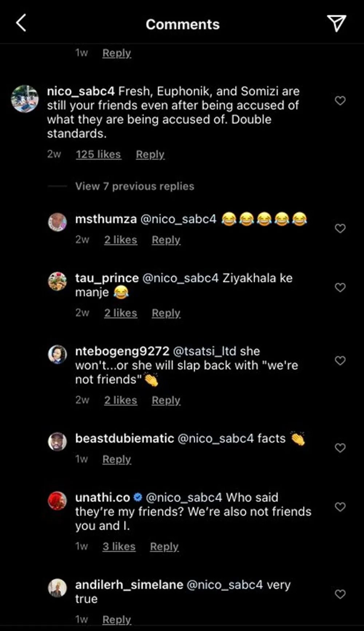Tap the back arrow icon
364x631 pixels.
pos(21,23)
